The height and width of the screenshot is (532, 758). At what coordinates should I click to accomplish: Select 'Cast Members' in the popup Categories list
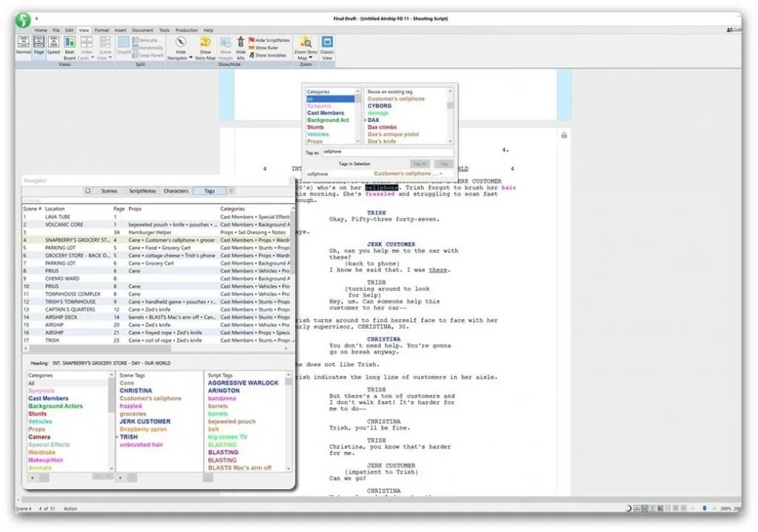coord(326,113)
